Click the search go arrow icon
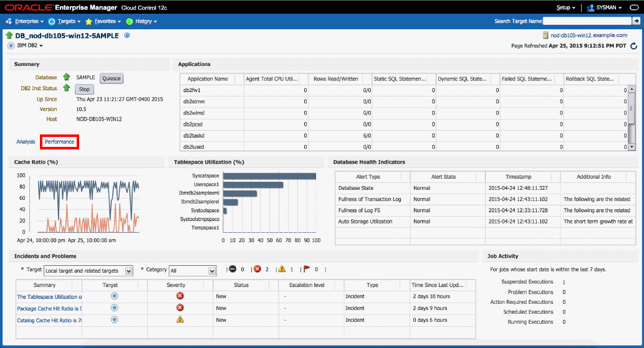Screen dimensions: 644x348 (x=636, y=21)
